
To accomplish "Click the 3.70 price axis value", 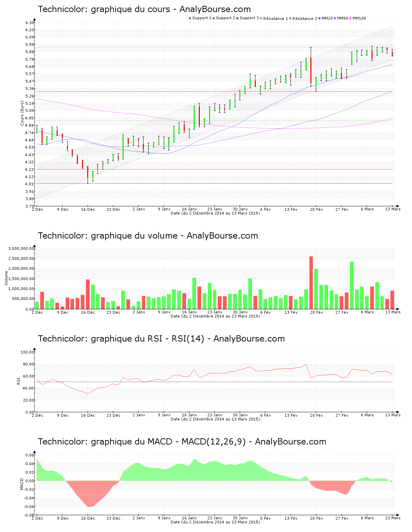I will pyautogui.click(x=30, y=206).
